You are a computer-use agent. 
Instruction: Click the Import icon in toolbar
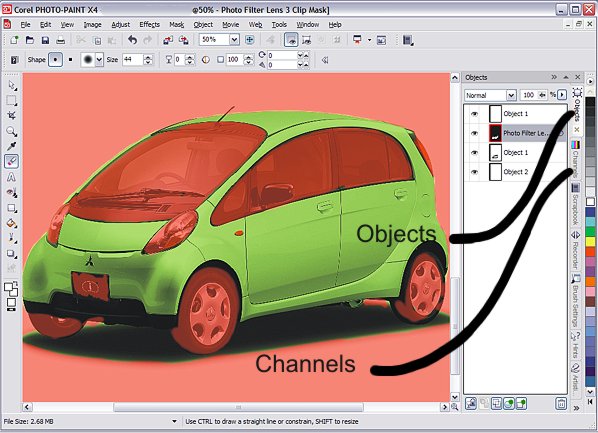tap(168, 40)
